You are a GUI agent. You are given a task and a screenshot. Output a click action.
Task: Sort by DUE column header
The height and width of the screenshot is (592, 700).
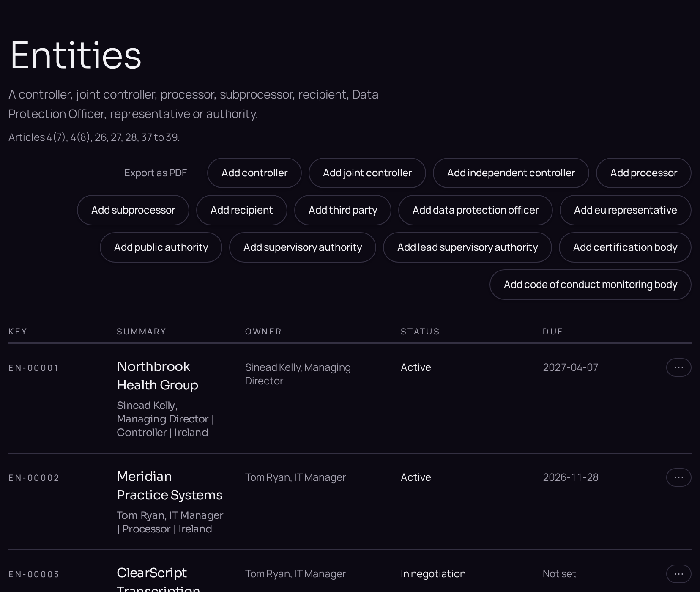pos(552,332)
